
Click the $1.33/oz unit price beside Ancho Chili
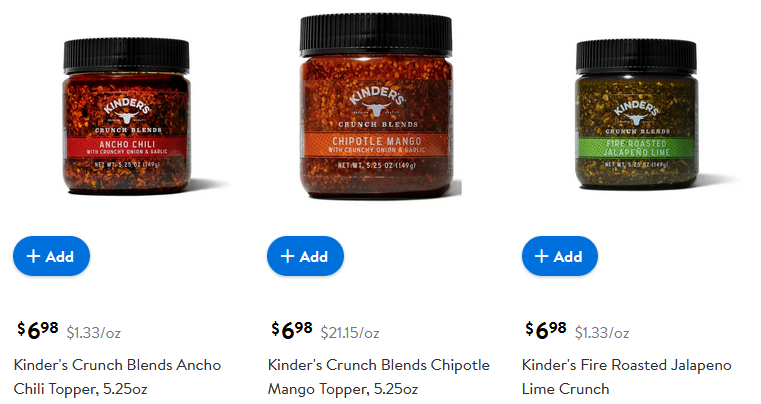coord(94,333)
